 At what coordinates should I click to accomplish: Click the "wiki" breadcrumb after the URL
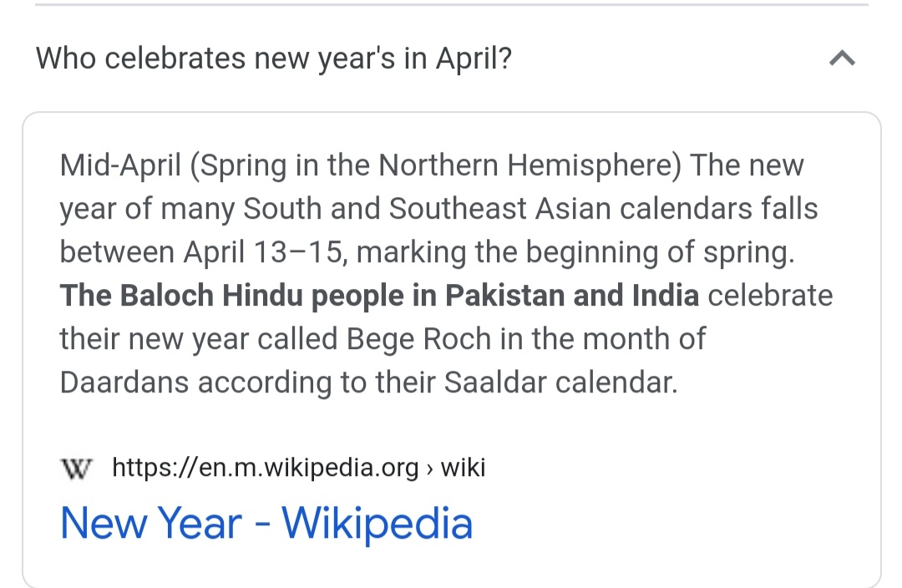tap(463, 468)
